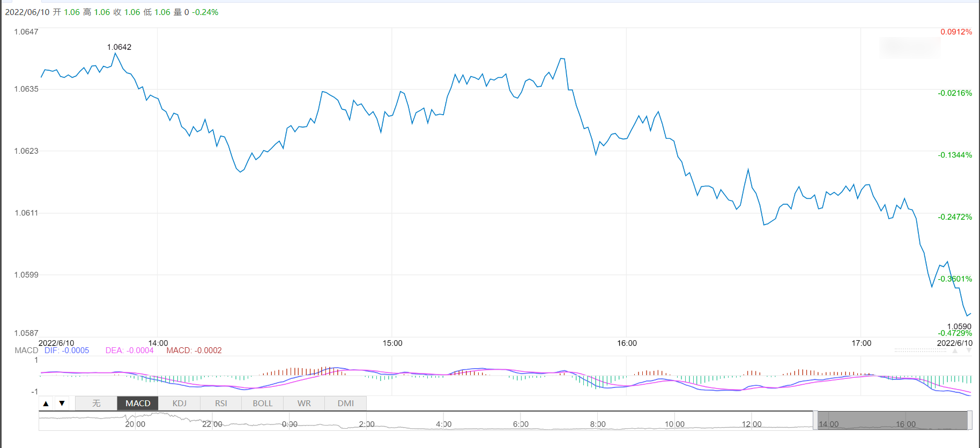
Task: Switch to the MACD indicator tab
Action: tap(138, 404)
